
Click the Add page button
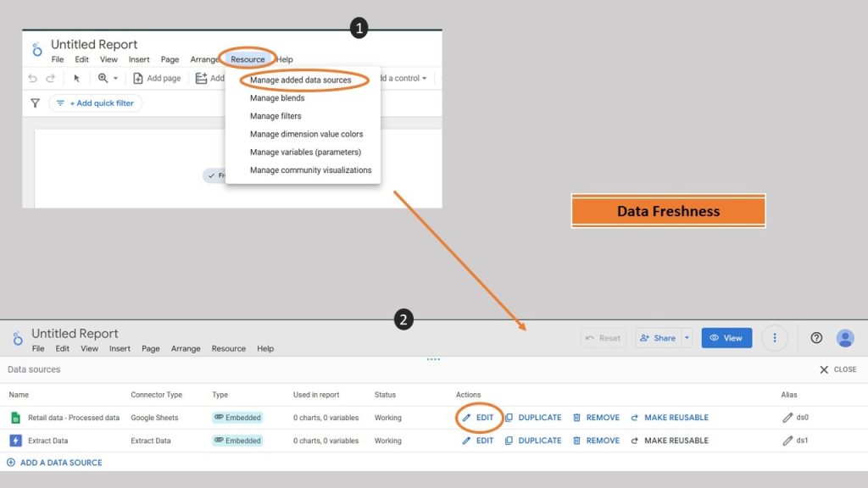click(x=157, y=78)
